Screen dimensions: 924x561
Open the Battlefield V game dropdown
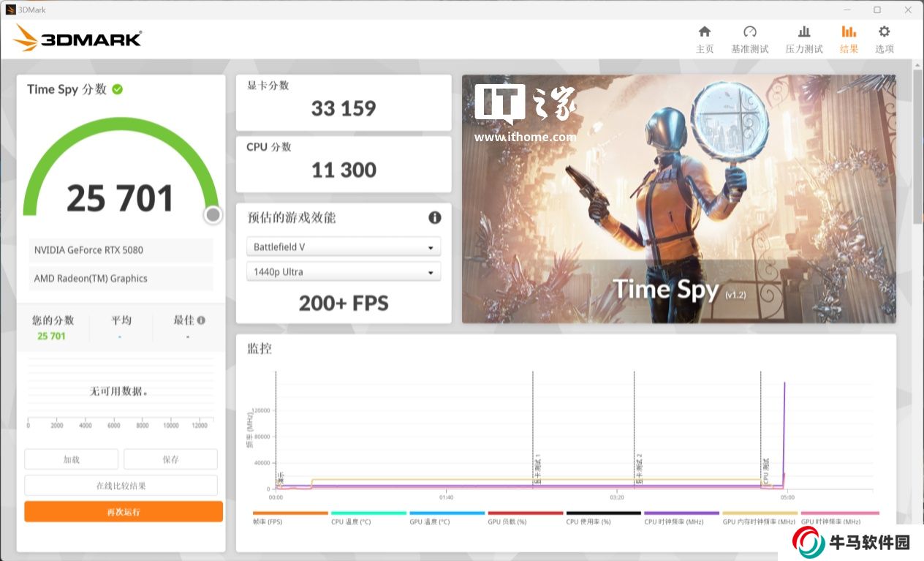[x=344, y=247]
